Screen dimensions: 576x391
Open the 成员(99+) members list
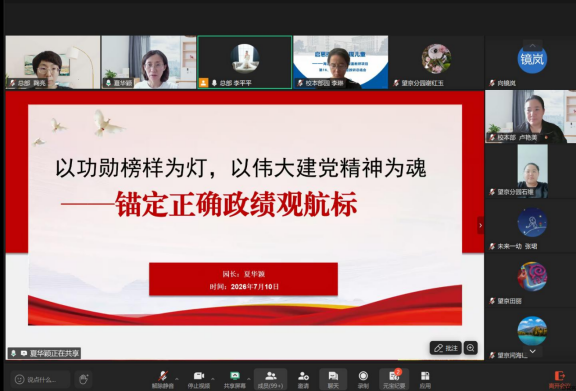pos(270,380)
